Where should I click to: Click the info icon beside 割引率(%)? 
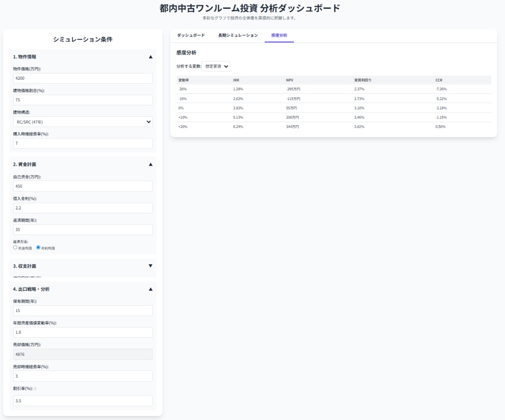pyautogui.click(x=36, y=389)
